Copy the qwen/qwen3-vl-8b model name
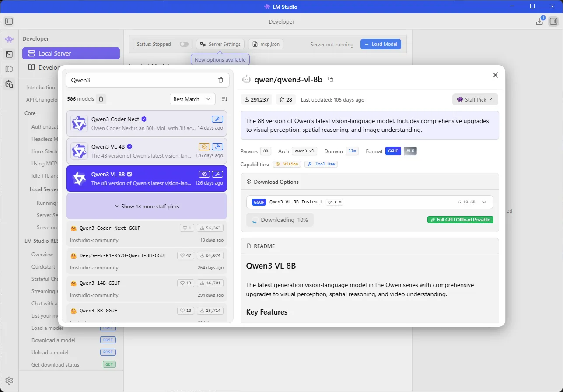563x392 pixels. pyautogui.click(x=331, y=79)
